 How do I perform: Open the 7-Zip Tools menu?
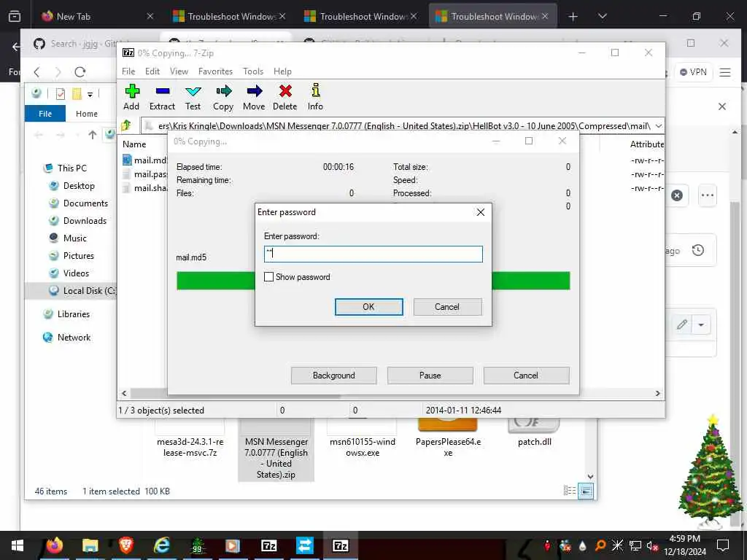(x=253, y=71)
